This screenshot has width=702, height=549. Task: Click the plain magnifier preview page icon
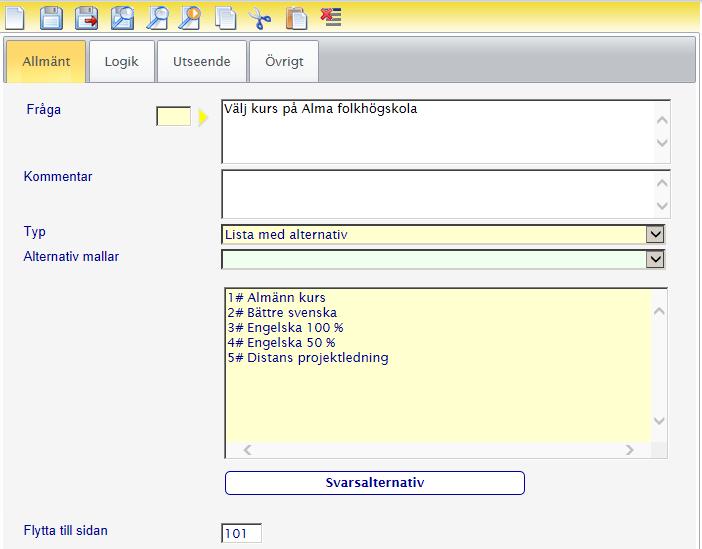(157, 18)
